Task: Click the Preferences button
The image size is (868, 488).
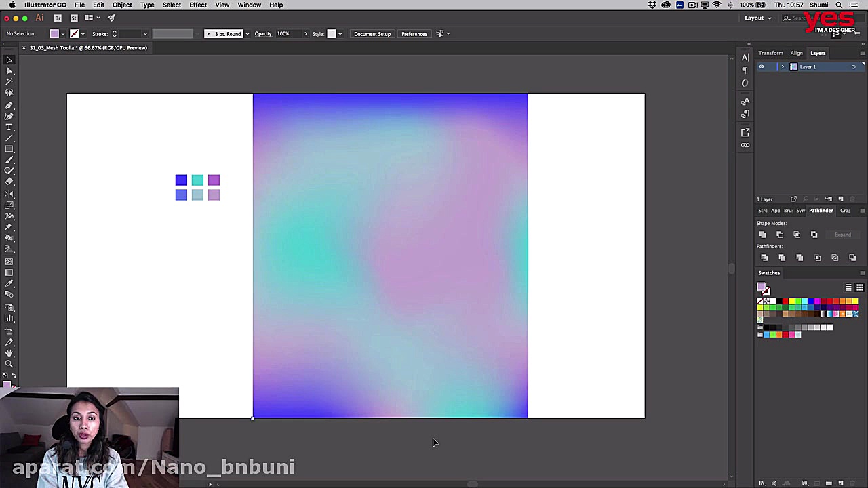Action: click(414, 33)
